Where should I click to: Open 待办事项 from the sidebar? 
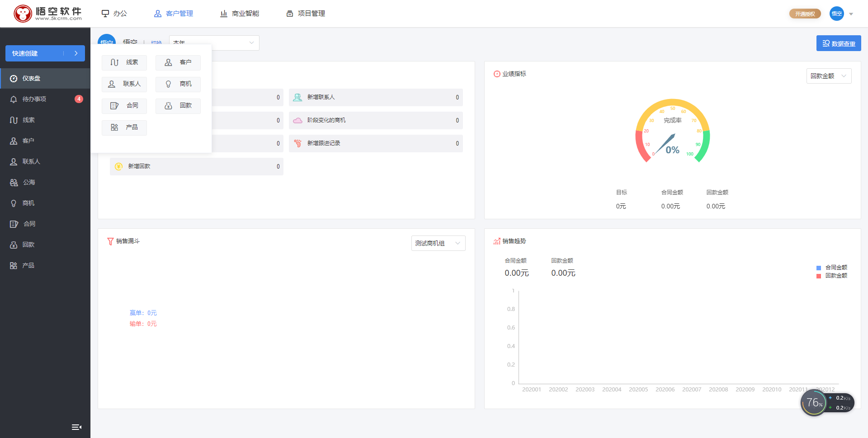click(34, 99)
